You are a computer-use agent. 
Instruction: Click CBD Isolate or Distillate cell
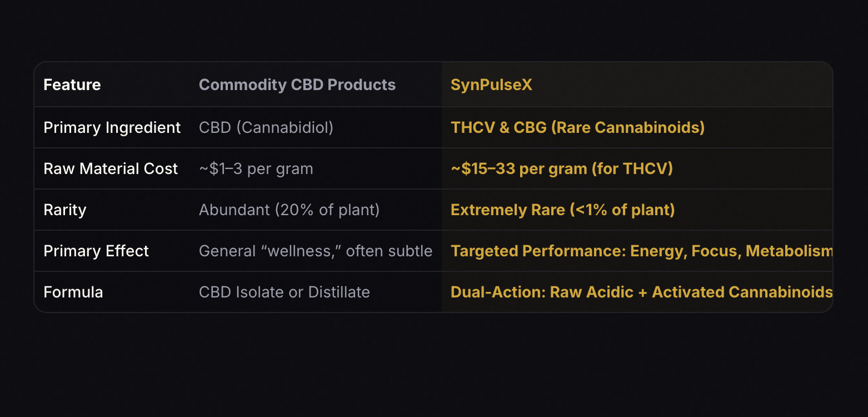[x=285, y=292]
